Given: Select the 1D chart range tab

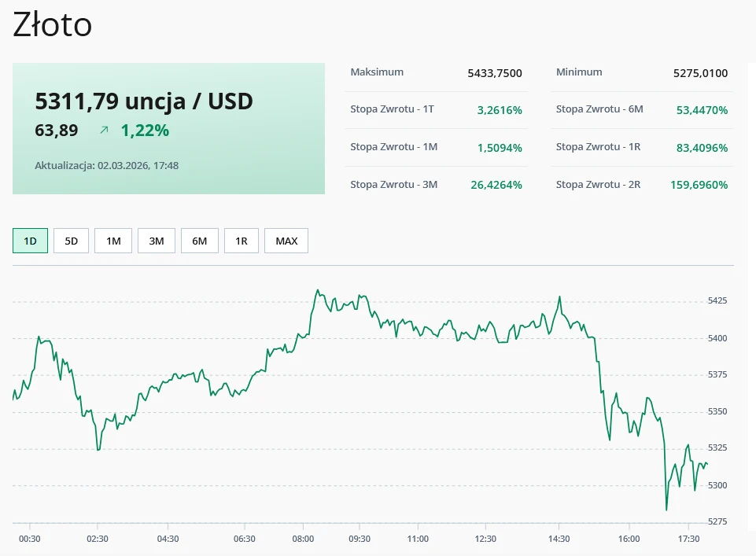Looking at the screenshot, I should (31, 241).
